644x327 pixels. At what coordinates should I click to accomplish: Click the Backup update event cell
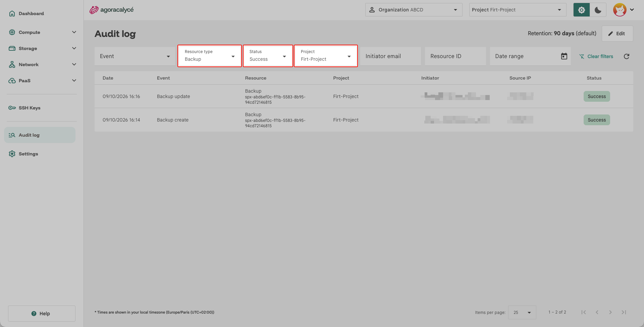(x=173, y=96)
